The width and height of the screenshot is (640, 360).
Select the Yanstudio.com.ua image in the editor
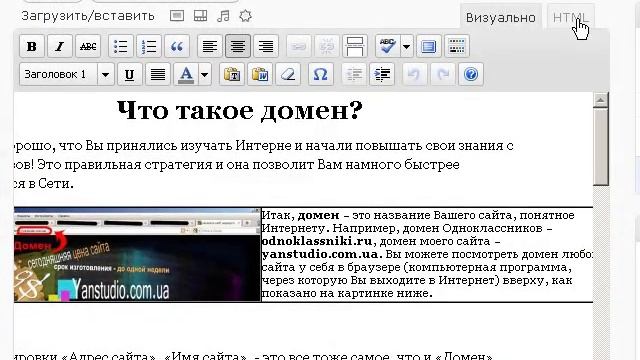click(137, 255)
